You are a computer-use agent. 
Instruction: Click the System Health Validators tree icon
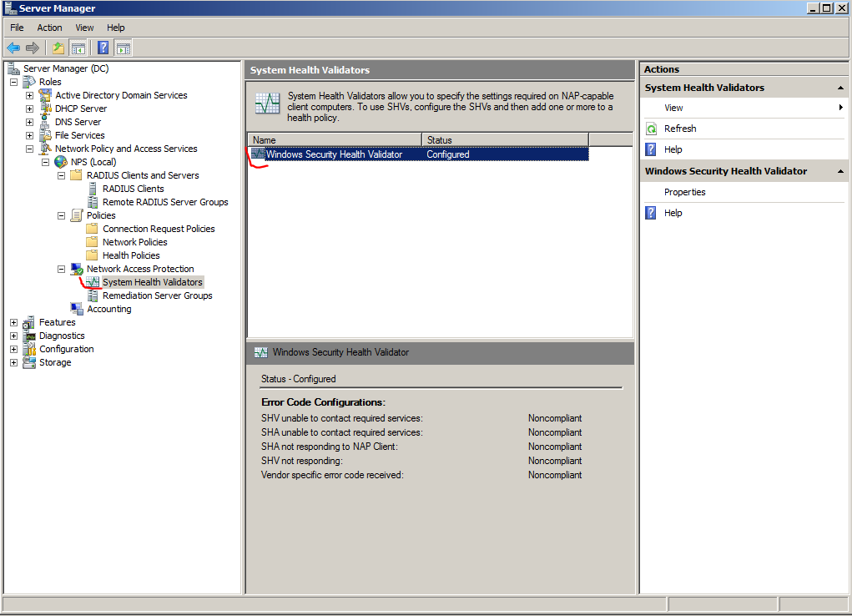tap(93, 282)
